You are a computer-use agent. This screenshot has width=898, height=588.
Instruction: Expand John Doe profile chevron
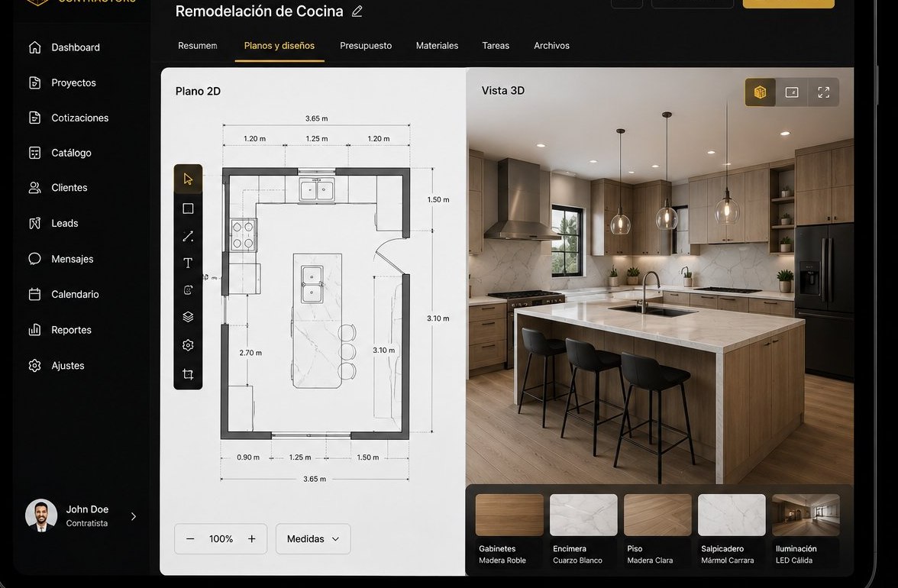(x=134, y=516)
